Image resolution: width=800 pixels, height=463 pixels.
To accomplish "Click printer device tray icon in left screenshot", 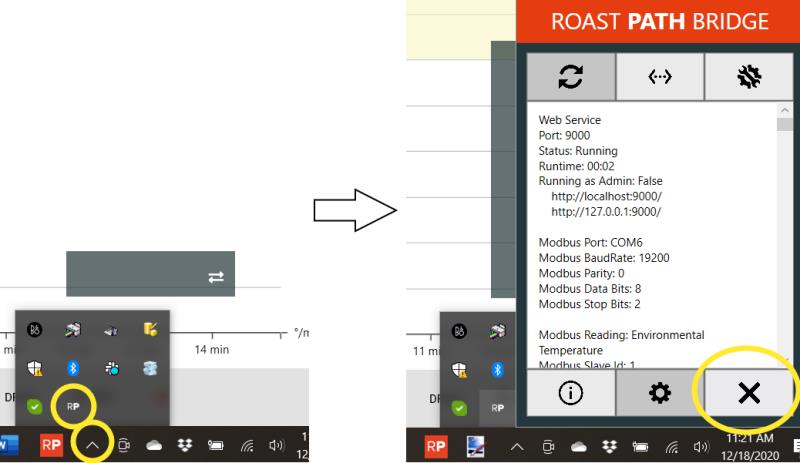I will click(x=73, y=330).
